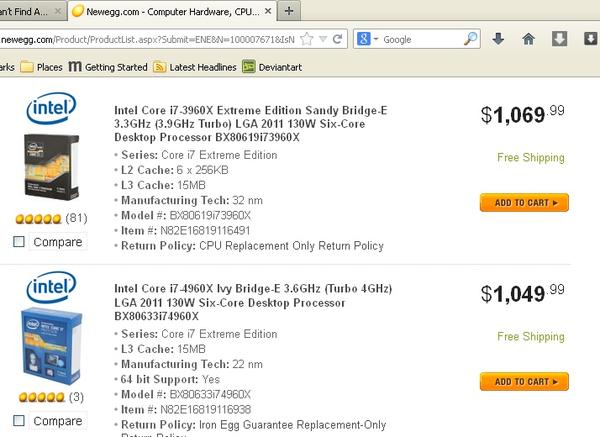Expand the address bar history dropdown
Screen dimensions: 600x437
point(323,39)
